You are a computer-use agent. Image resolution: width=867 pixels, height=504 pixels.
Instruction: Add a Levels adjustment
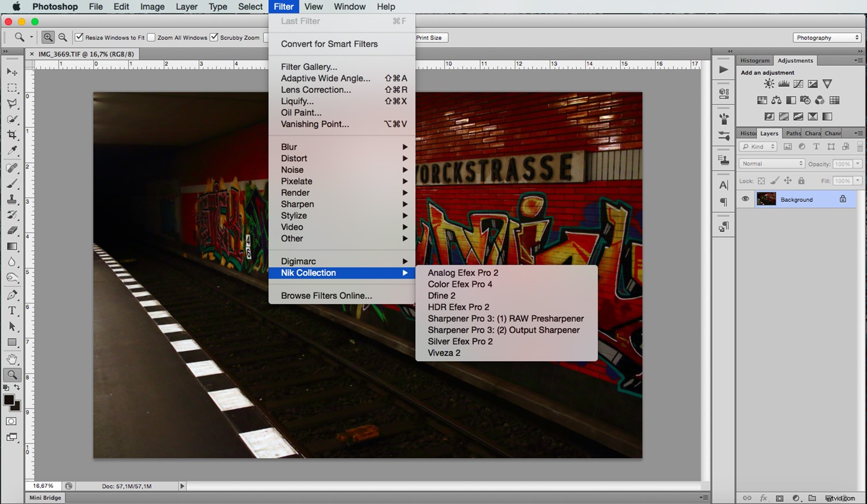(783, 83)
